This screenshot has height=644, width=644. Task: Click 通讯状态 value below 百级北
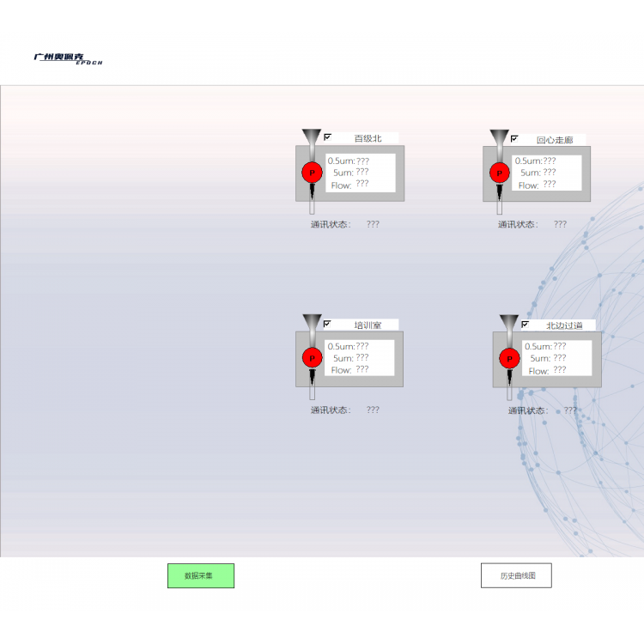click(x=373, y=224)
